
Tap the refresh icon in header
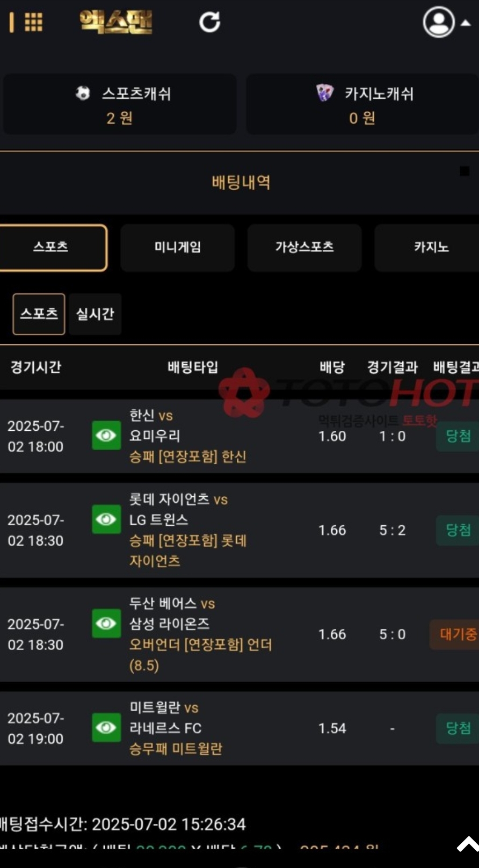(x=209, y=22)
